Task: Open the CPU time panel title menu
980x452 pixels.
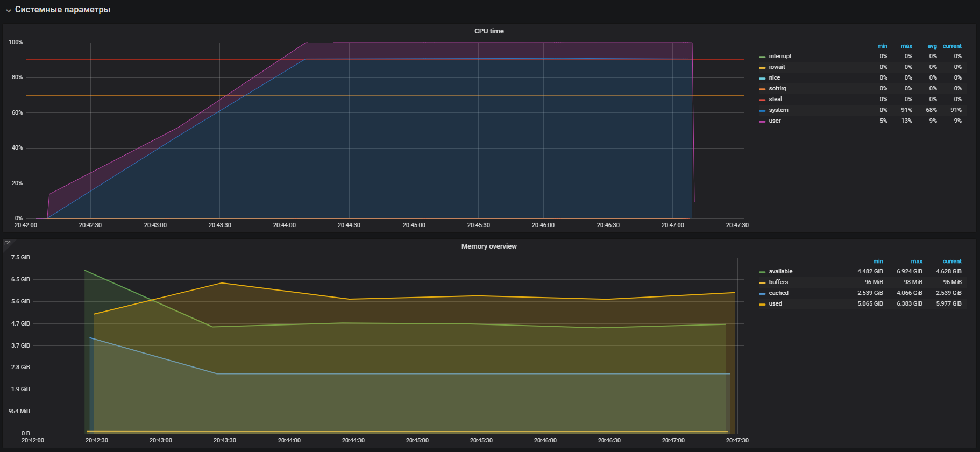Action: 489,31
